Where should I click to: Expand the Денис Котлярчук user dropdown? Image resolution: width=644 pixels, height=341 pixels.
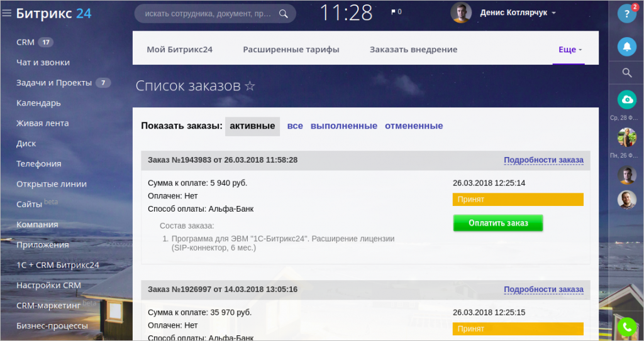pos(553,13)
